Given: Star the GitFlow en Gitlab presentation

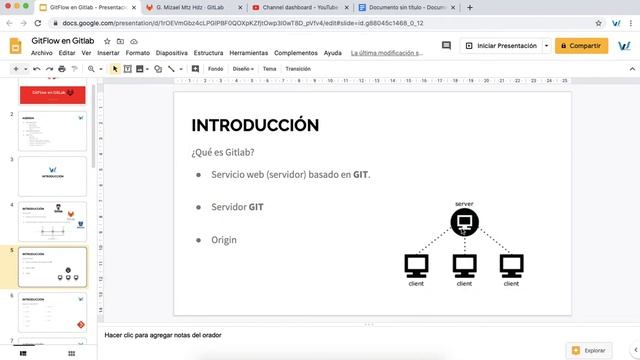Looking at the screenshot, I should [107, 41].
